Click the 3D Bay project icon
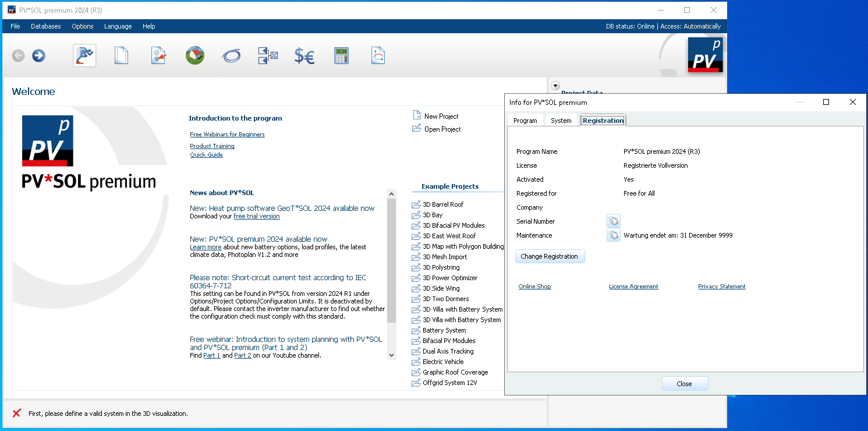Screen dimensions: 868x431 coord(416,215)
